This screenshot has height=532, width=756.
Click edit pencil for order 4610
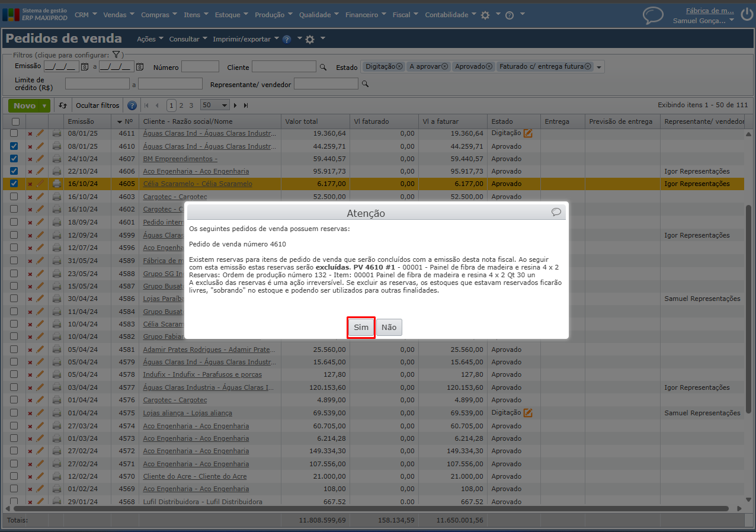click(x=40, y=146)
